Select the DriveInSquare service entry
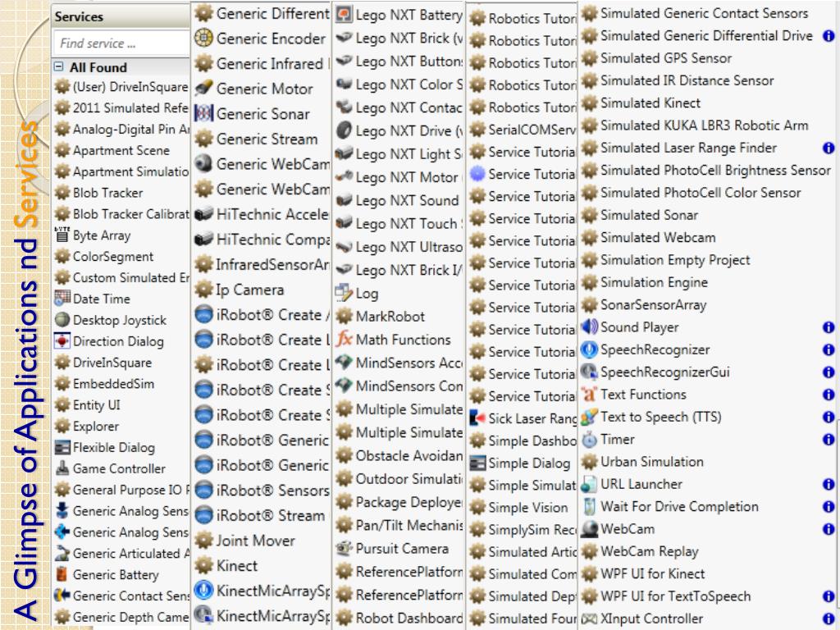 coord(112,363)
